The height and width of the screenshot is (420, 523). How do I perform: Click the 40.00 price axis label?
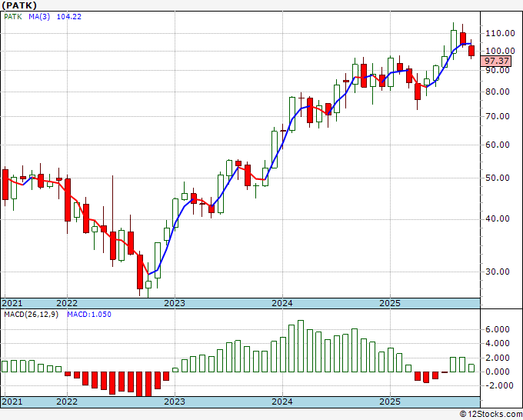tap(498, 218)
